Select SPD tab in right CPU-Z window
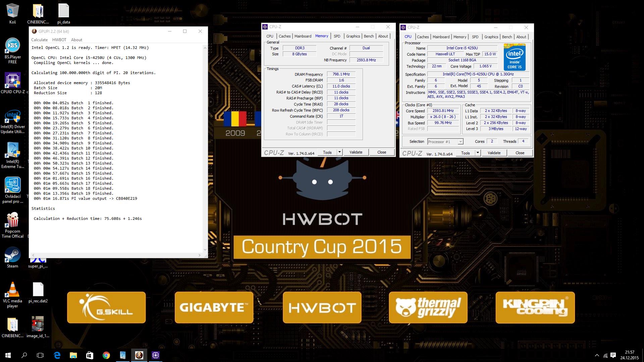 coord(475,37)
